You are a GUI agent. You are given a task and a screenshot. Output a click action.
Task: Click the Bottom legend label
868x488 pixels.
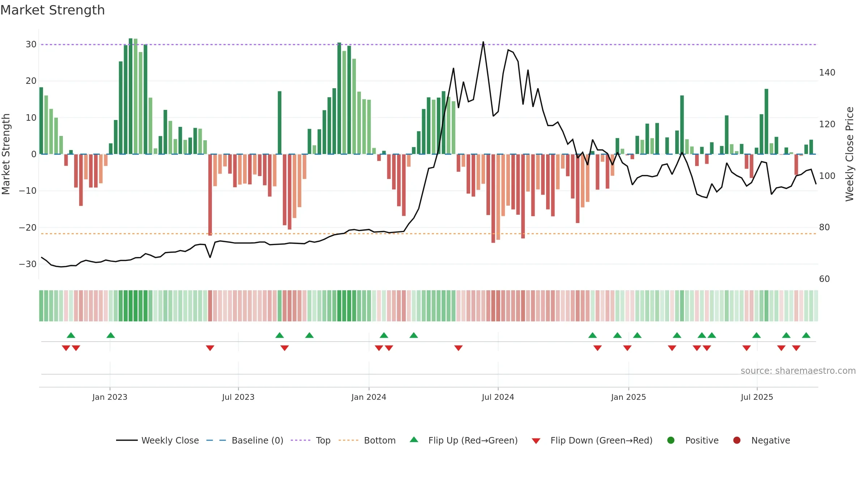380,440
